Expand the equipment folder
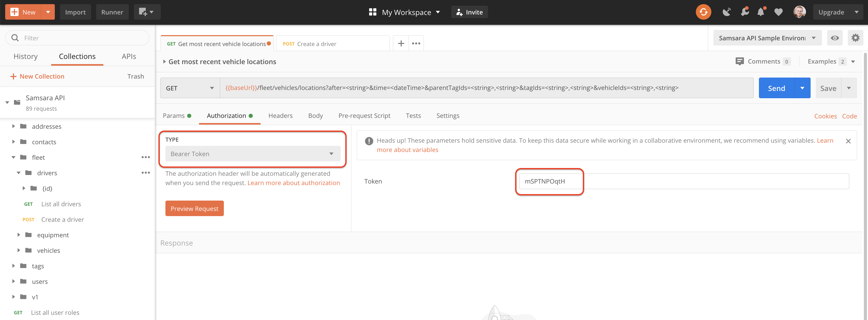Viewport: 868px width, 320px height. [19, 235]
